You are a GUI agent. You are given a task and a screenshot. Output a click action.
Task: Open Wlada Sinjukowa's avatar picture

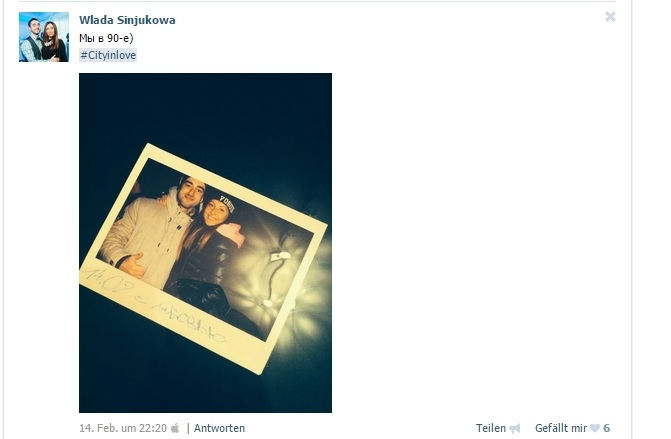[44, 37]
